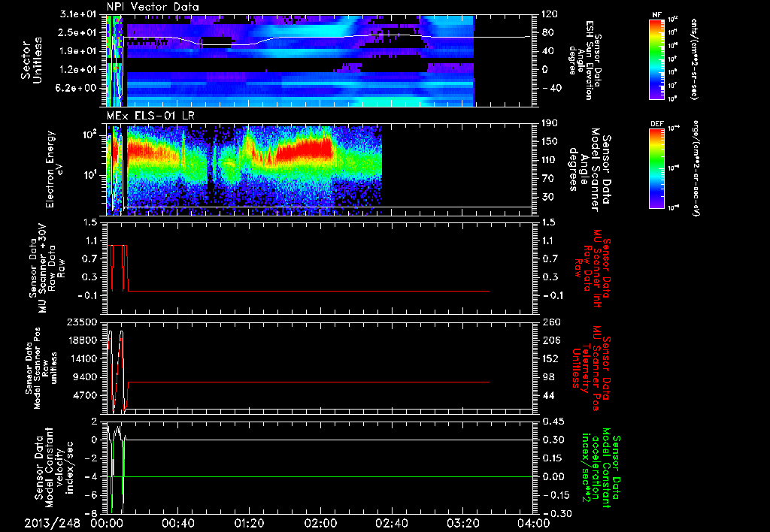The image size is (770, 532).
Task: Click the NF color bar legend
Action: (657, 59)
